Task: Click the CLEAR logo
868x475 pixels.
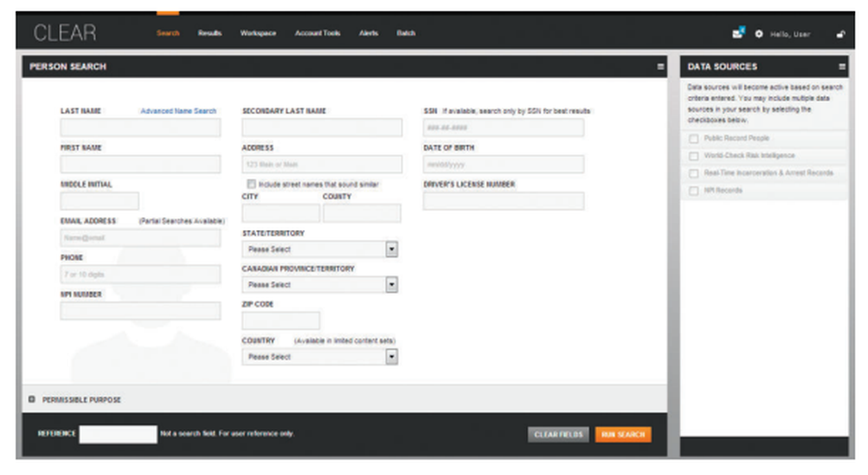Action: pyautogui.click(x=65, y=33)
